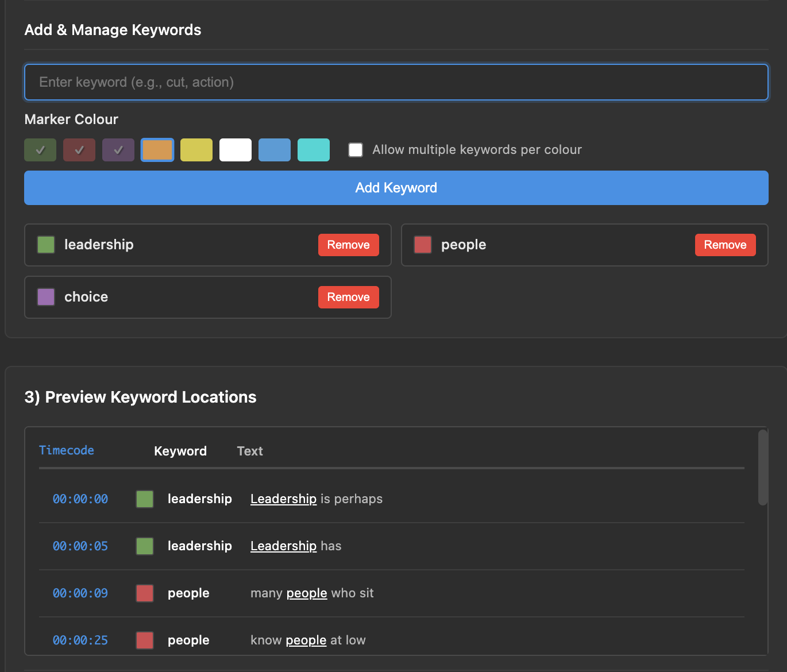
Task: Choose the blue marker colour swatch
Action: 275,150
